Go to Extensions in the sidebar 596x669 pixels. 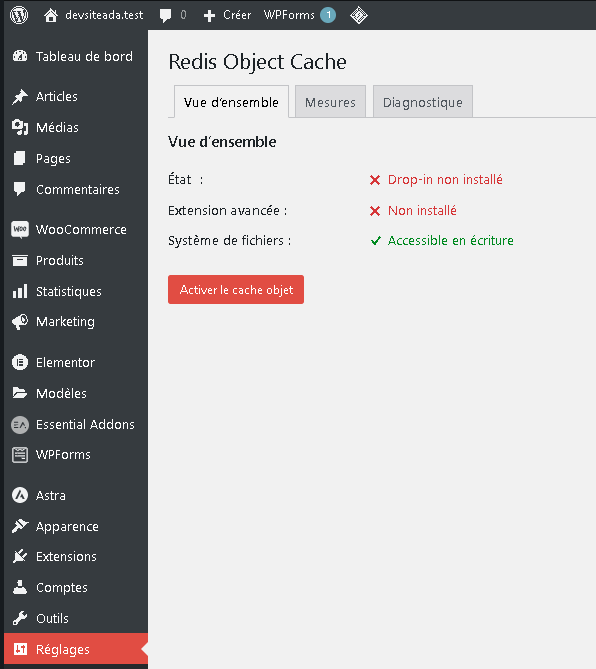(66, 557)
